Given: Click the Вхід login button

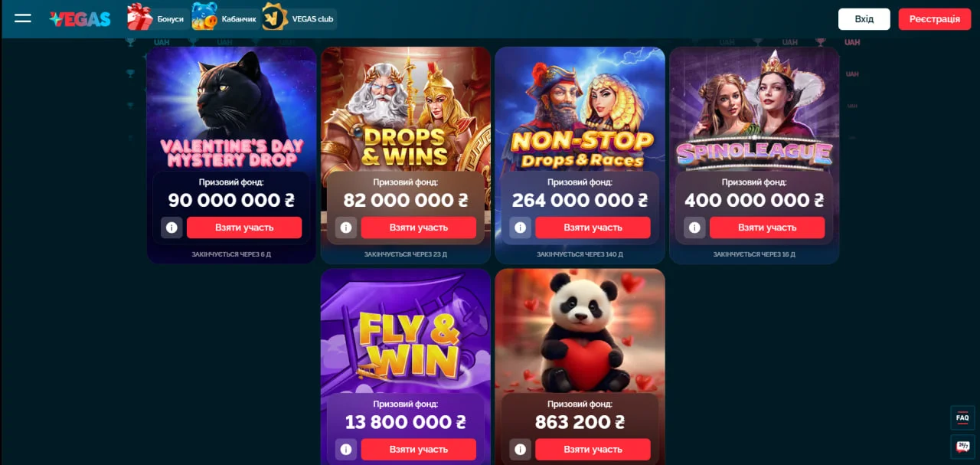Looking at the screenshot, I should [x=864, y=19].
